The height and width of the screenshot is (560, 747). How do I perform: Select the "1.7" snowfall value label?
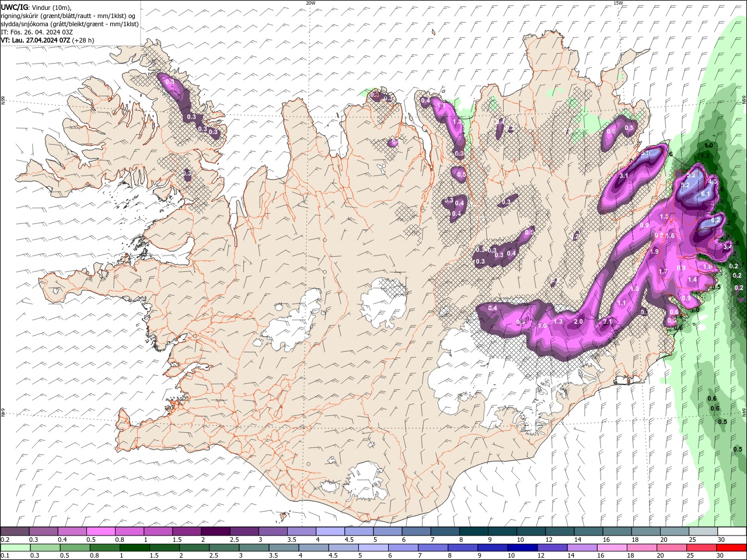click(663, 271)
